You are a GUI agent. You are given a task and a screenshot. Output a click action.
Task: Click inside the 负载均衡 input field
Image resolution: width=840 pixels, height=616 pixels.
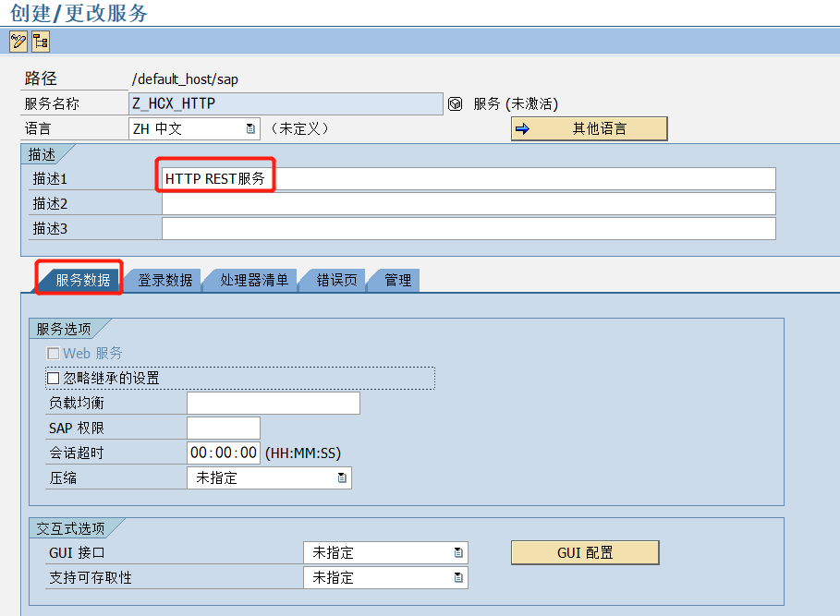coord(273,403)
